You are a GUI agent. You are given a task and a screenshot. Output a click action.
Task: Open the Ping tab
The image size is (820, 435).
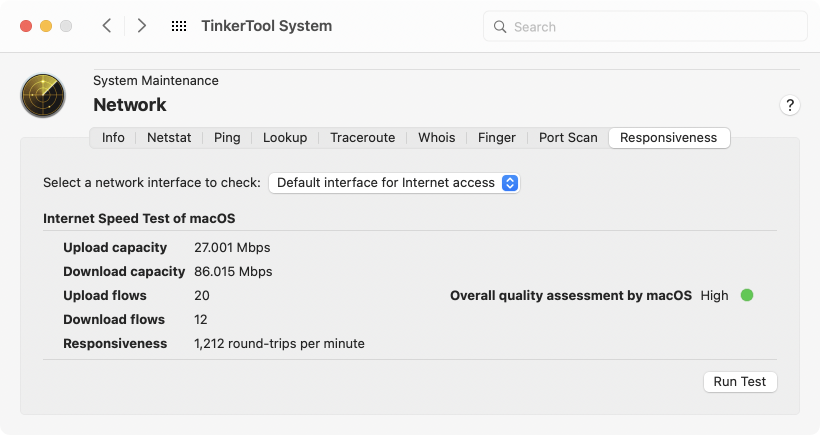pyautogui.click(x=227, y=138)
